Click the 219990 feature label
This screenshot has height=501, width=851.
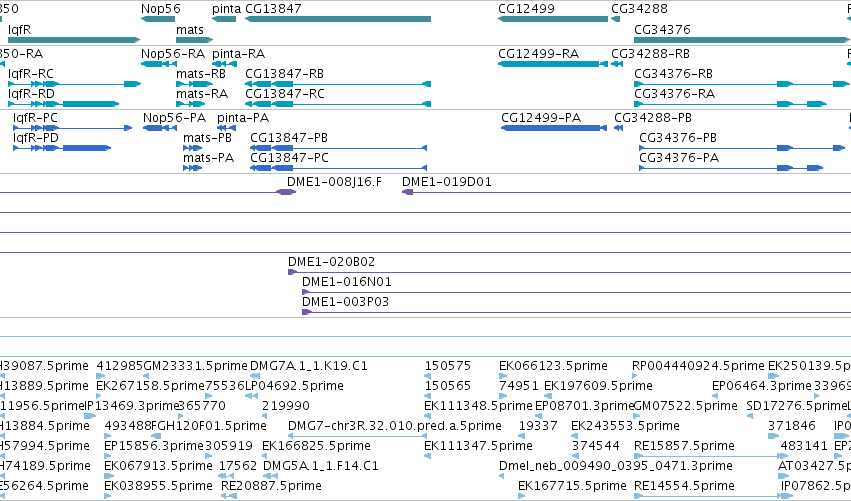click(x=285, y=406)
